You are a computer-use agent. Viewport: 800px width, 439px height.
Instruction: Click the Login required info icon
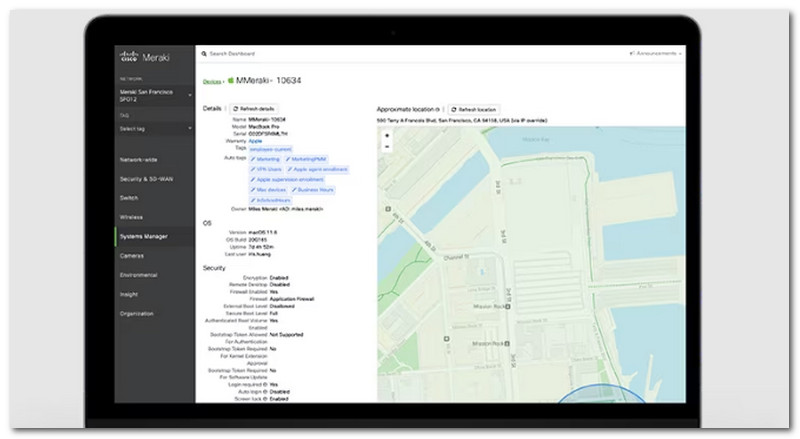(x=265, y=384)
